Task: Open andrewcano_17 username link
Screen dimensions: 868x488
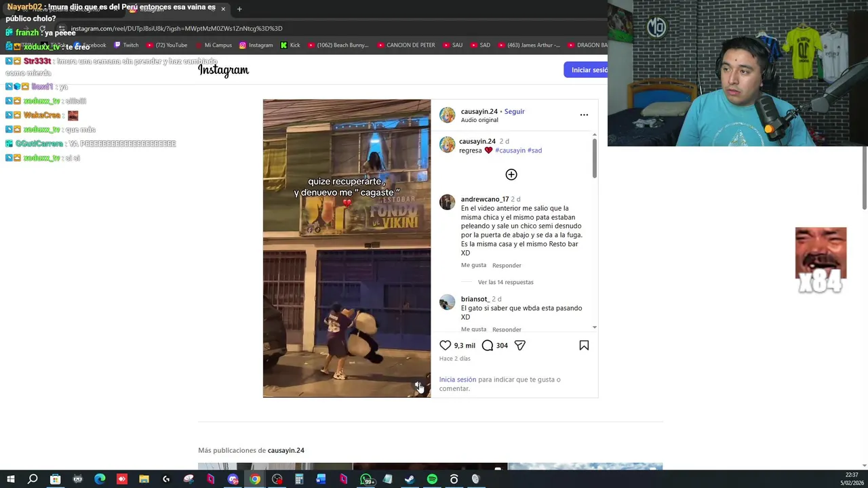Action: 485,199
